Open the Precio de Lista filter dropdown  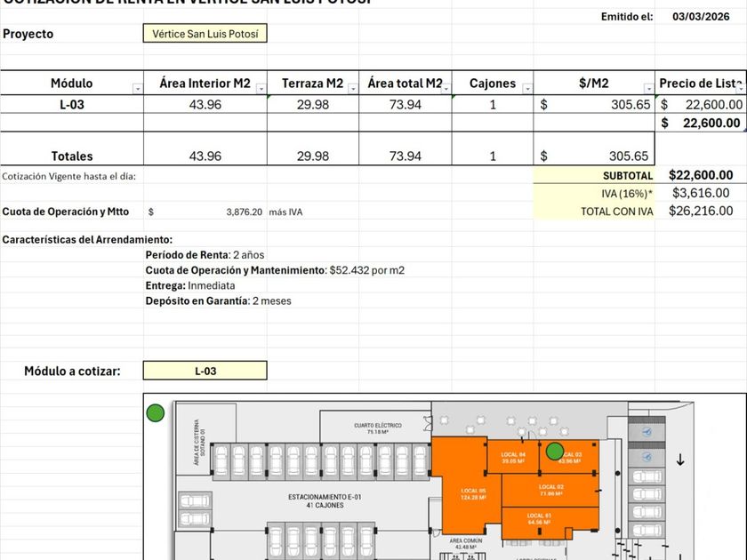click(742, 89)
